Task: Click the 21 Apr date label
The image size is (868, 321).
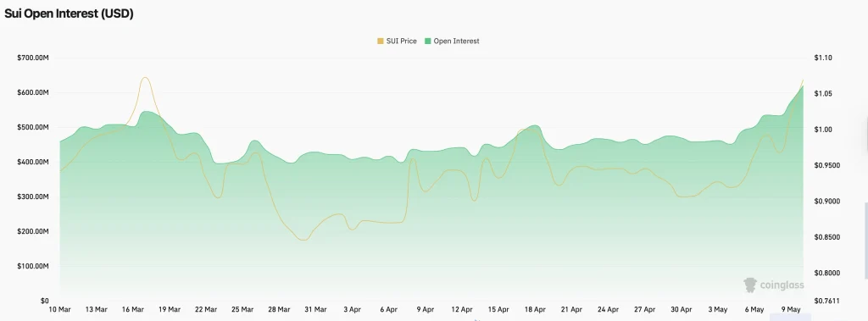Action: pos(571,309)
